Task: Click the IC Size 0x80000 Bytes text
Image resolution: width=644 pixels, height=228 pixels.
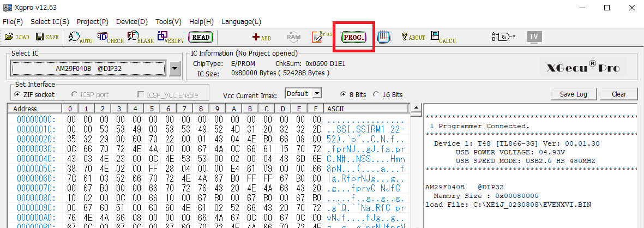Action: pos(280,73)
